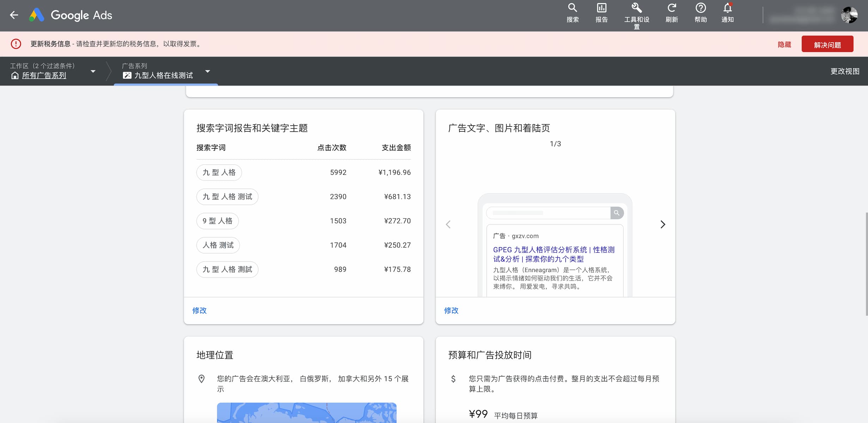The width and height of the screenshot is (868, 423).
Task: Open the 报告 reports icon
Action: [x=601, y=8]
